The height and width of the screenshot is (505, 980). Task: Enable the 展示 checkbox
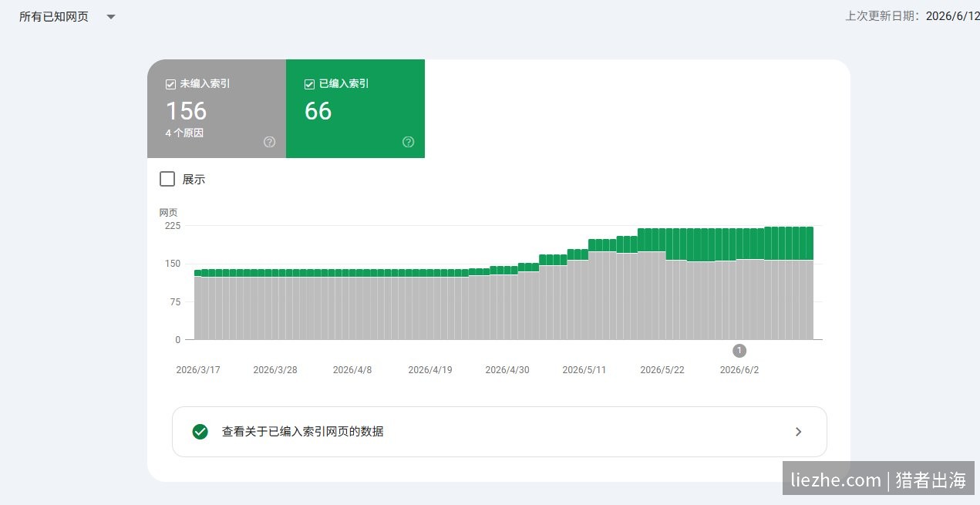click(x=167, y=179)
